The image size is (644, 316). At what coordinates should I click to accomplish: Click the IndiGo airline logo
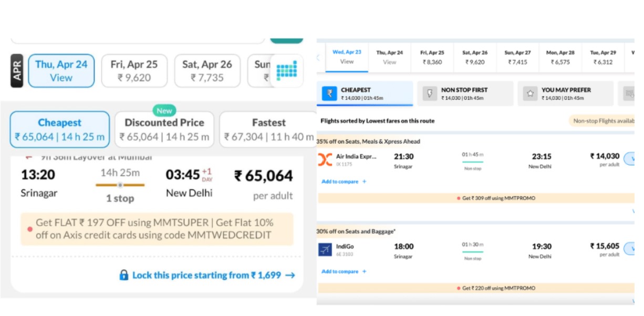pyautogui.click(x=325, y=249)
